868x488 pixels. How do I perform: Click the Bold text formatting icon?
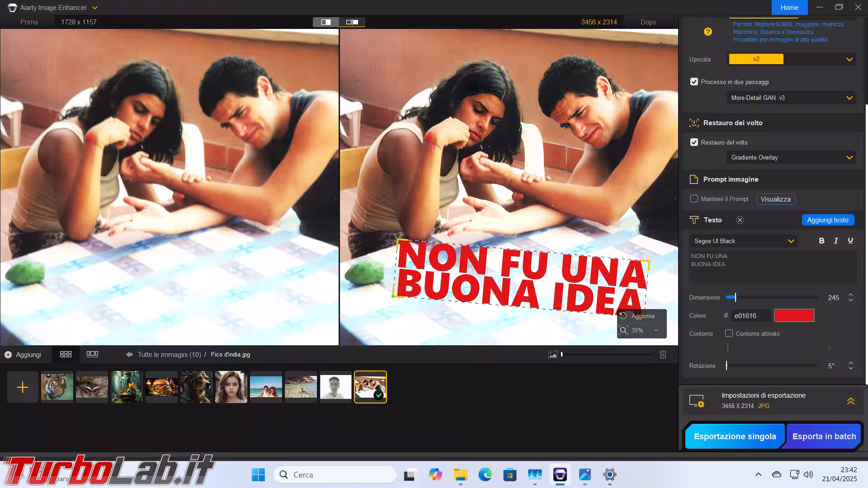[x=821, y=241]
